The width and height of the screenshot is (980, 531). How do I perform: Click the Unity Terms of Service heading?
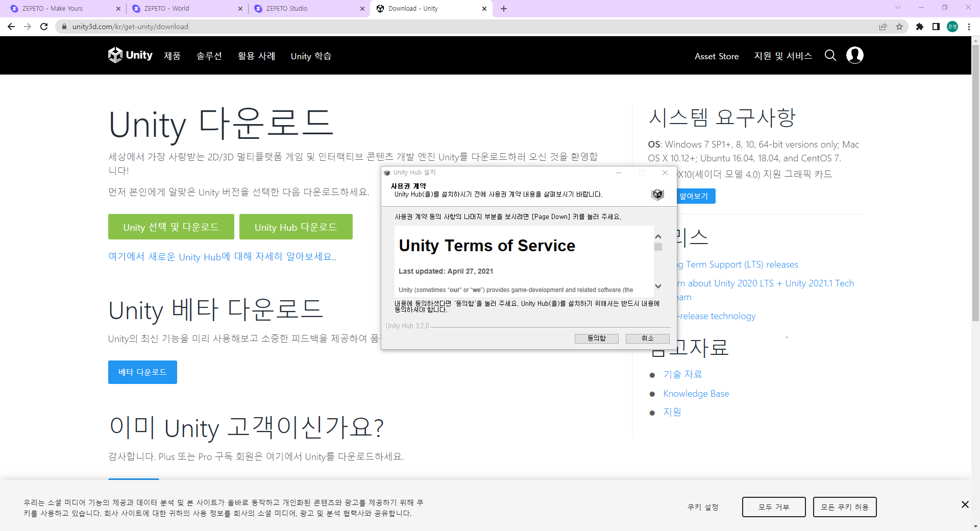(487, 246)
